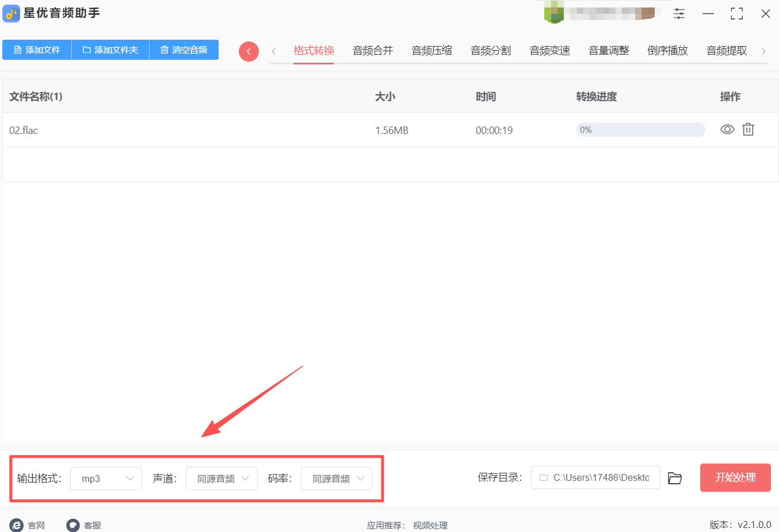Open settings menu icon in title bar
This screenshot has height=532, width=779.
679,14
